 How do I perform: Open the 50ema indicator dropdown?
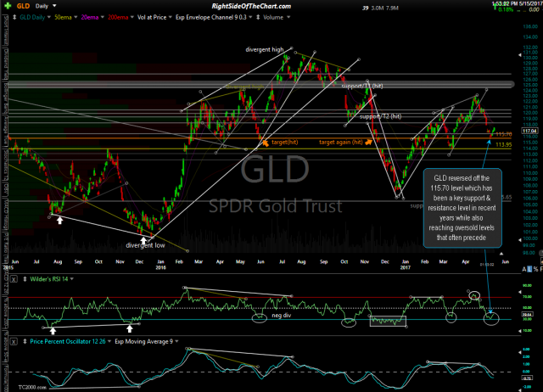tap(76, 17)
